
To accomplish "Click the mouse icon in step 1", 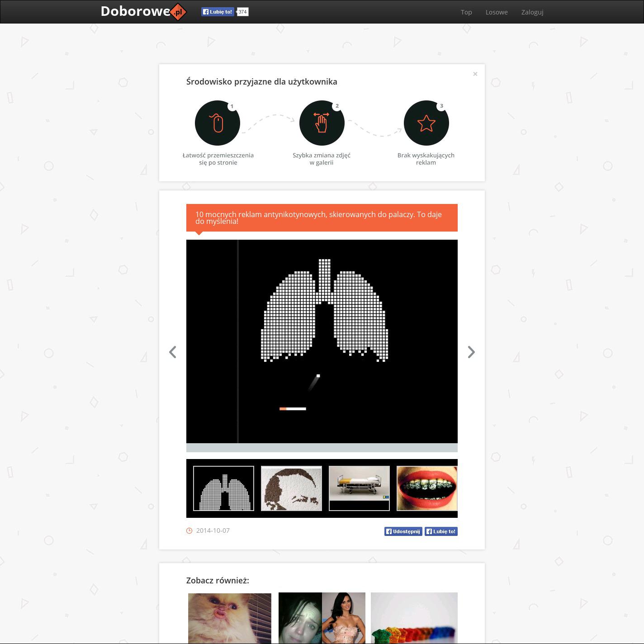I will tap(218, 123).
